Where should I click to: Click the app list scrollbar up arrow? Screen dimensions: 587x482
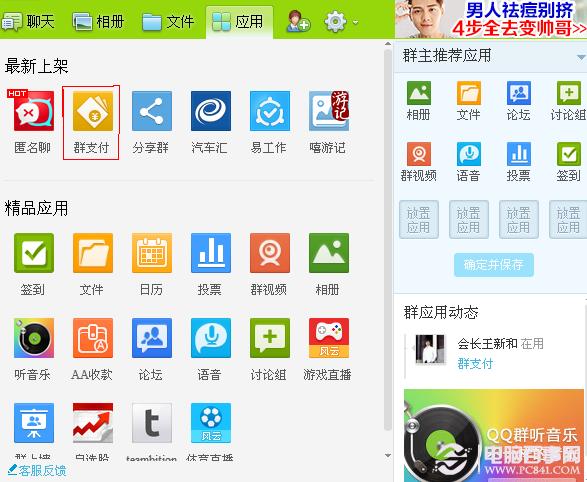tap(388, 44)
